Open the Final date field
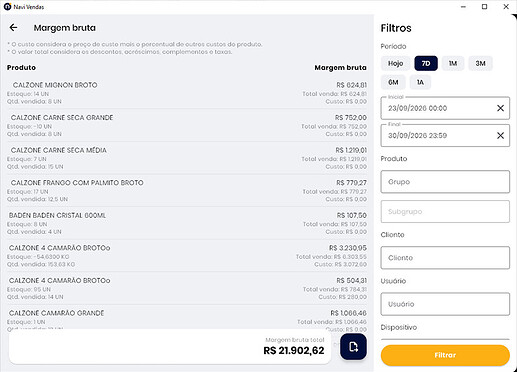The image size is (517, 372). click(445, 135)
